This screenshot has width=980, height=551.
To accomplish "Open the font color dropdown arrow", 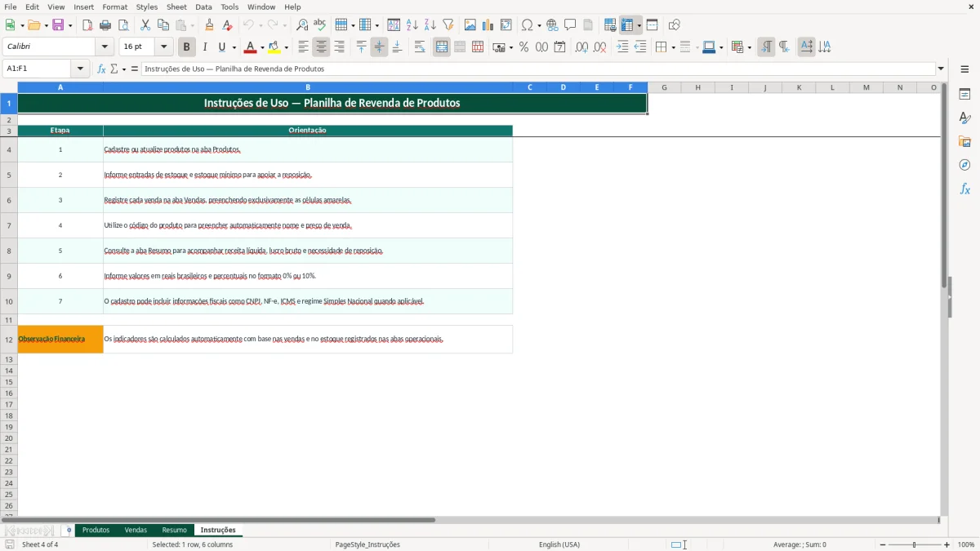I will click(x=262, y=47).
